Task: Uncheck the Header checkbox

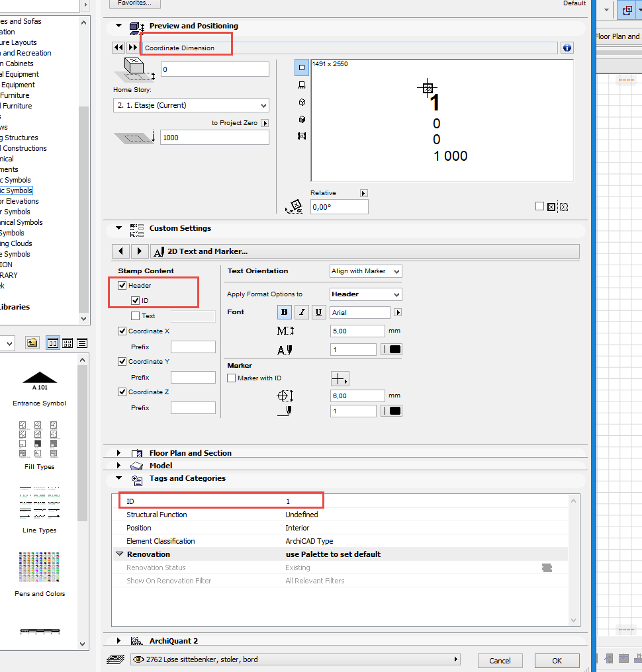Action: coord(122,286)
